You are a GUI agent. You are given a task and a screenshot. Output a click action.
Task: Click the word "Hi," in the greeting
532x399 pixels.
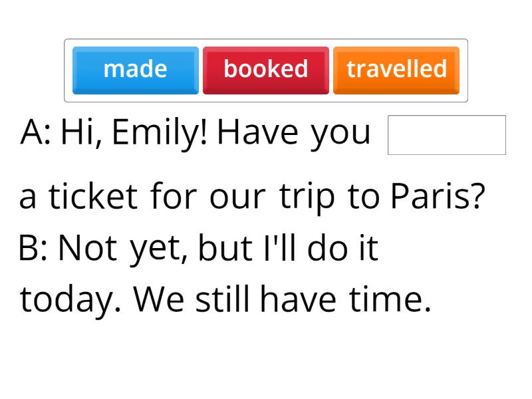[x=81, y=133]
